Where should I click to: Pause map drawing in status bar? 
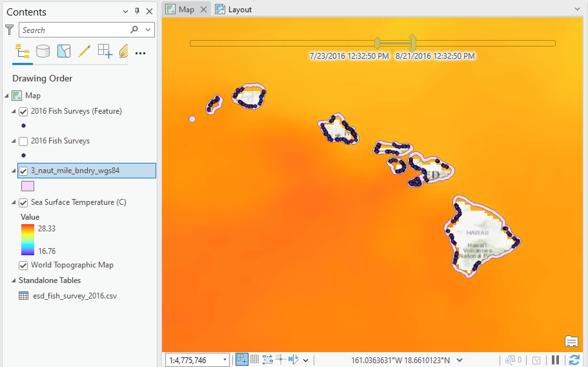tap(555, 360)
